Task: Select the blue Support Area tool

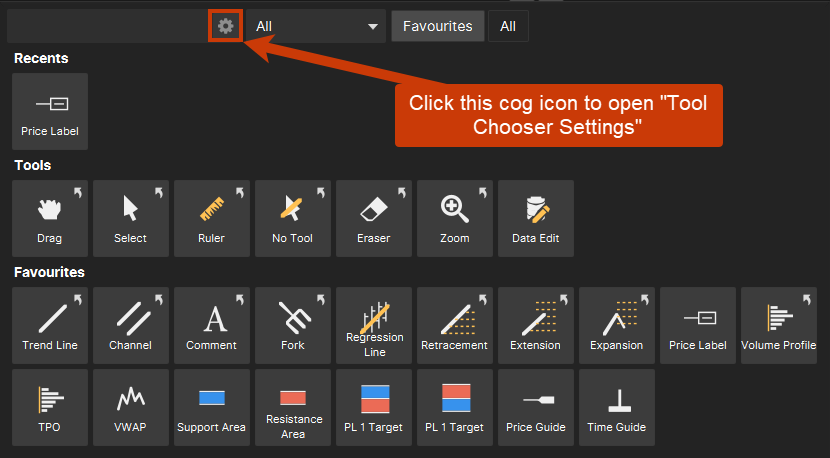Action: click(211, 407)
